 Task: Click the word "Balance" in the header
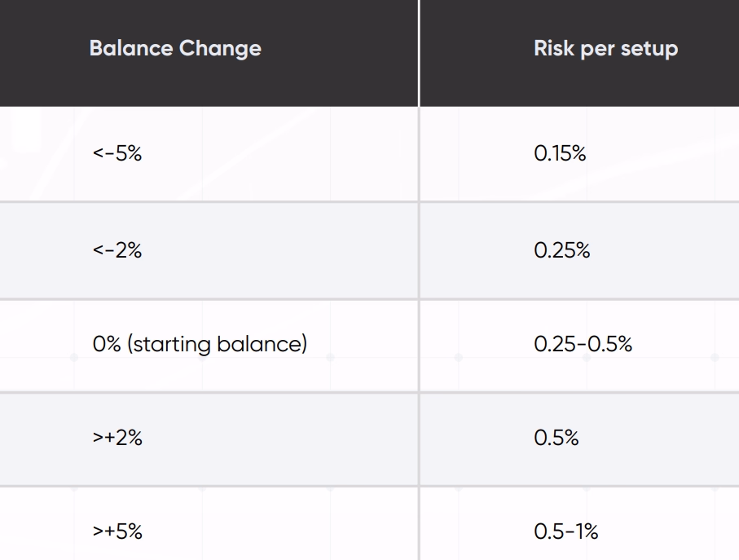coord(130,49)
